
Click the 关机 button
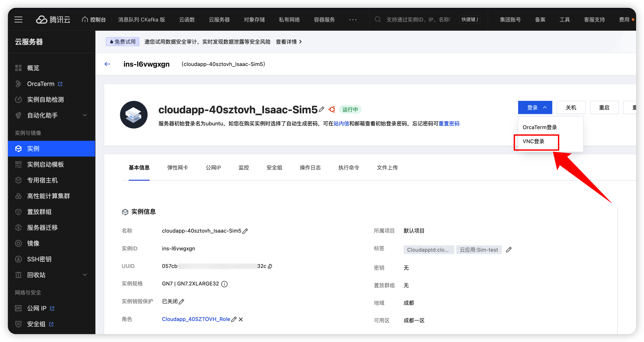[571, 108]
